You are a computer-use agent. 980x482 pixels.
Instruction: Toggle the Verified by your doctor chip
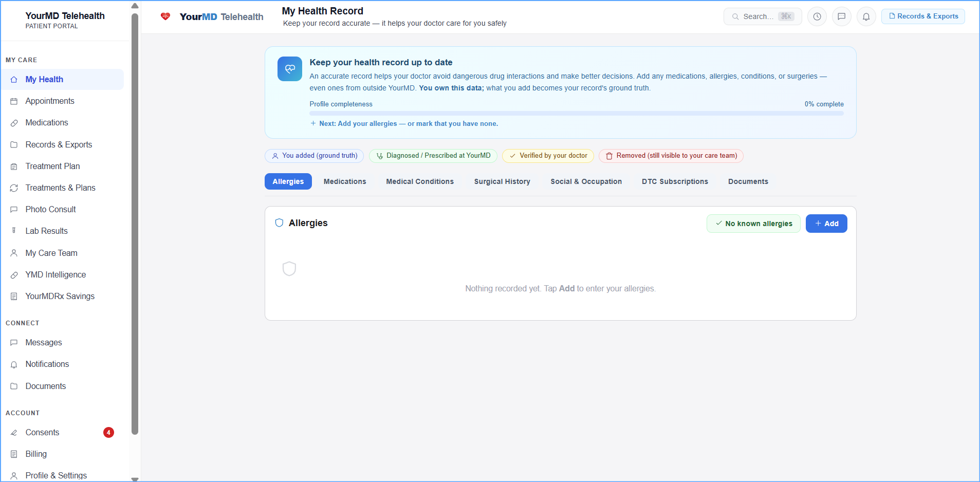[548, 156]
